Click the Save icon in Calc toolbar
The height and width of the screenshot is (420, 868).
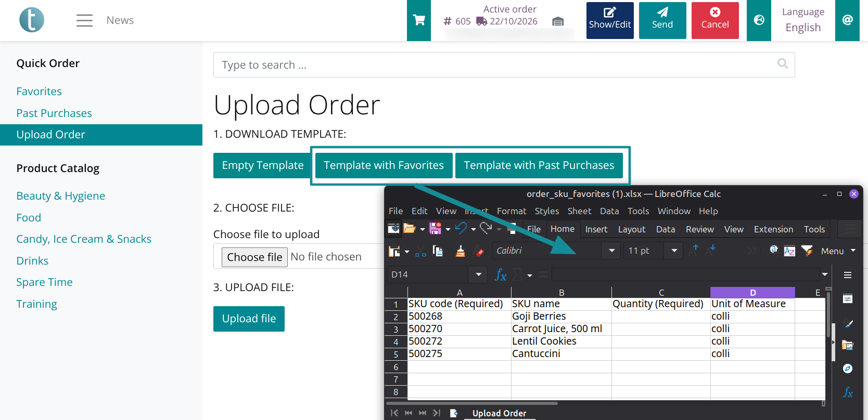tap(435, 228)
